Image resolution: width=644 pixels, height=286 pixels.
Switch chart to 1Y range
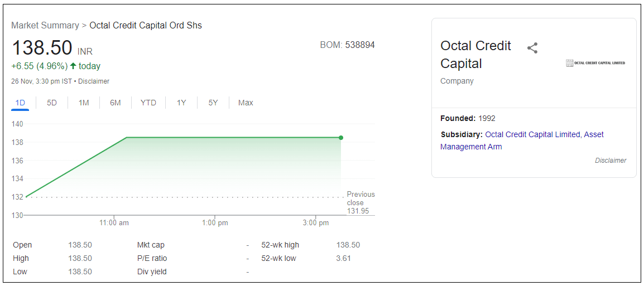181,103
